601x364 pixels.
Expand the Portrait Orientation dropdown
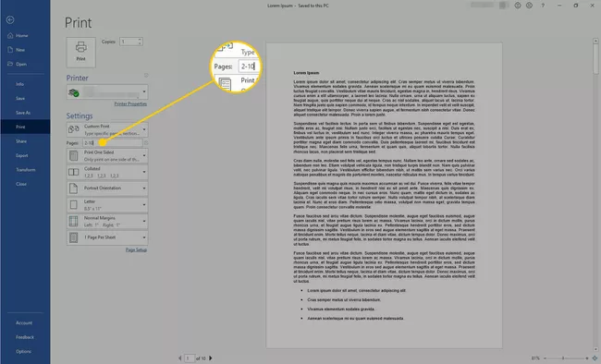click(x=107, y=188)
